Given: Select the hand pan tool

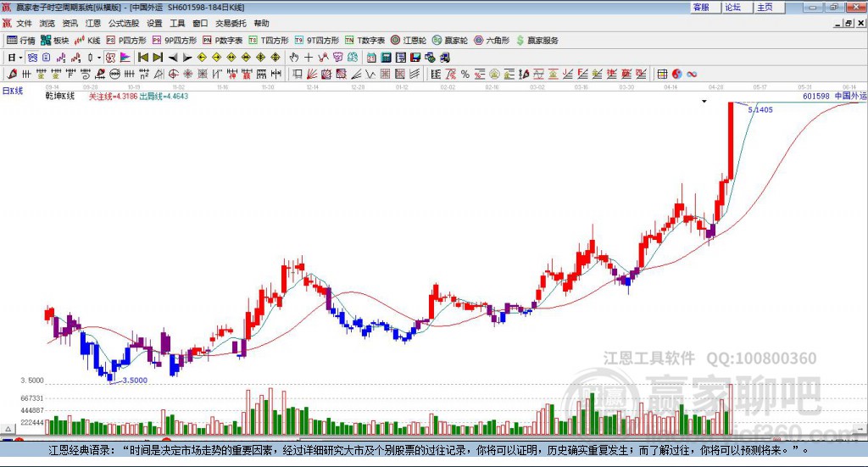Looking at the screenshot, I should pos(294,58).
